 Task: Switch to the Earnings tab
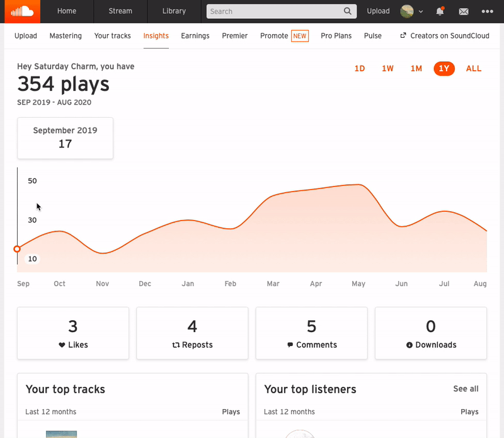(x=195, y=36)
